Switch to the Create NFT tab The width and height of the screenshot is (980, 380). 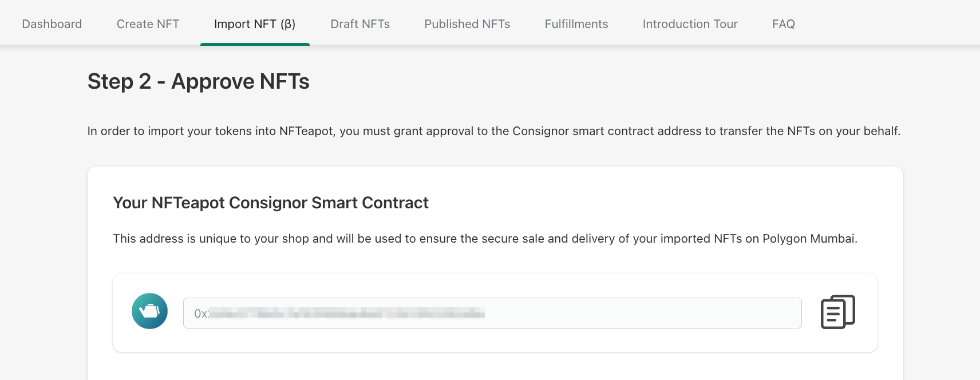(148, 24)
